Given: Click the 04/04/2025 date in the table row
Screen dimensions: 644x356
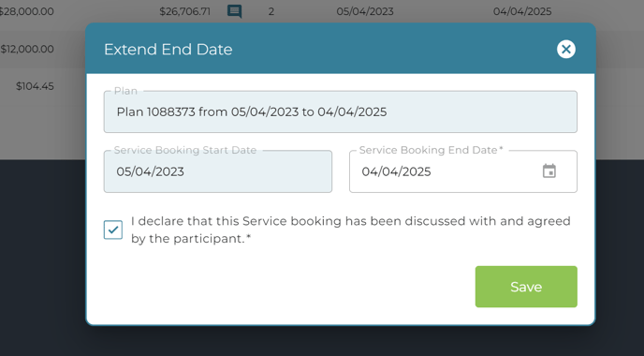Looking at the screenshot, I should pyautogui.click(x=522, y=11).
